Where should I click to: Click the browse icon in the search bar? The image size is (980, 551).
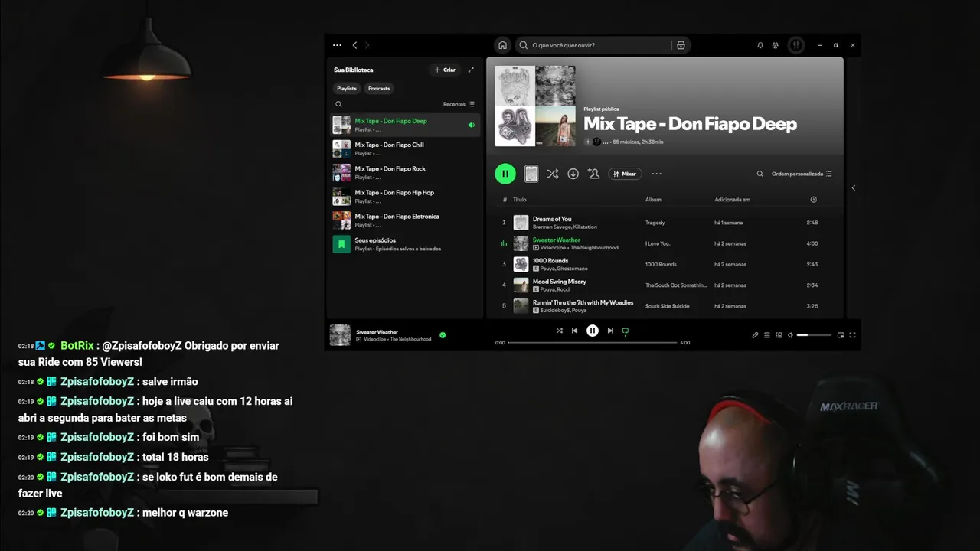680,45
